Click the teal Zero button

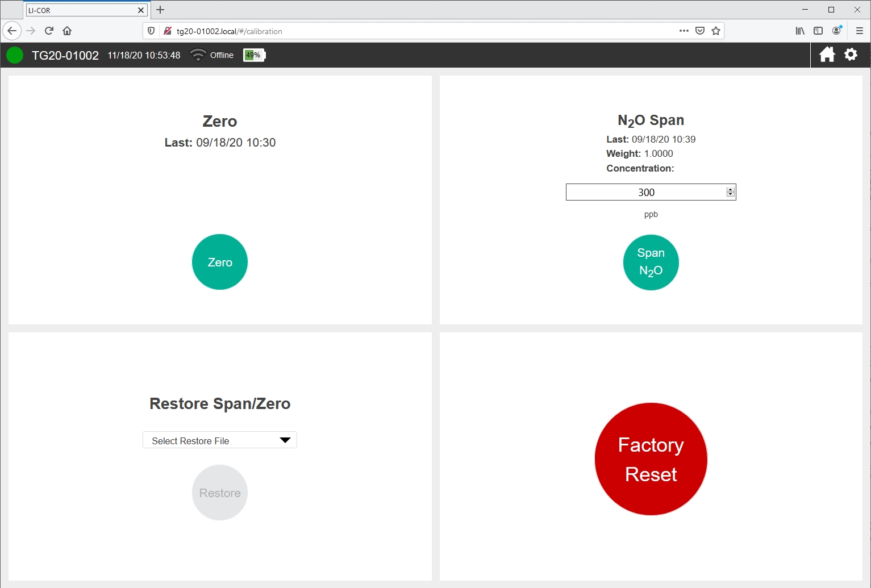(220, 262)
